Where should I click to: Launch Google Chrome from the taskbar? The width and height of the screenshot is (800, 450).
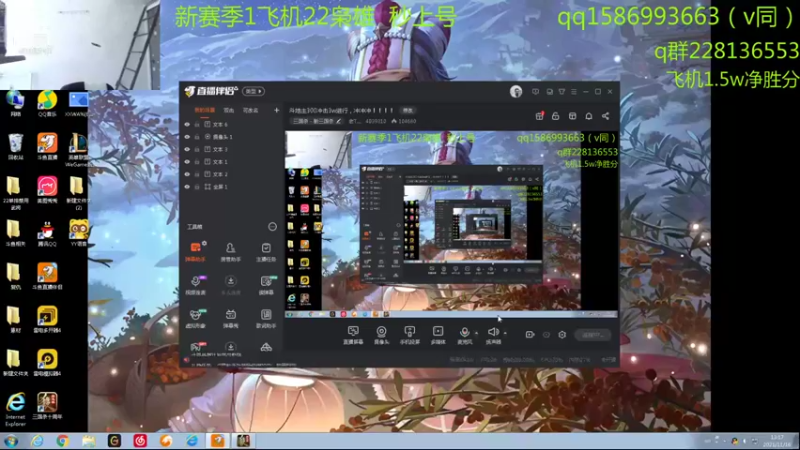pyautogui.click(x=63, y=441)
